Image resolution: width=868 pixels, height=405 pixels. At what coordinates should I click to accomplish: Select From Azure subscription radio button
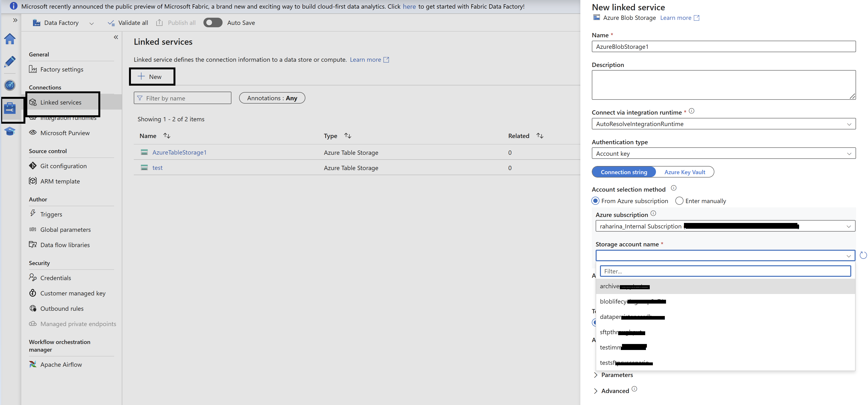pyautogui.click(x=595, y=201)
